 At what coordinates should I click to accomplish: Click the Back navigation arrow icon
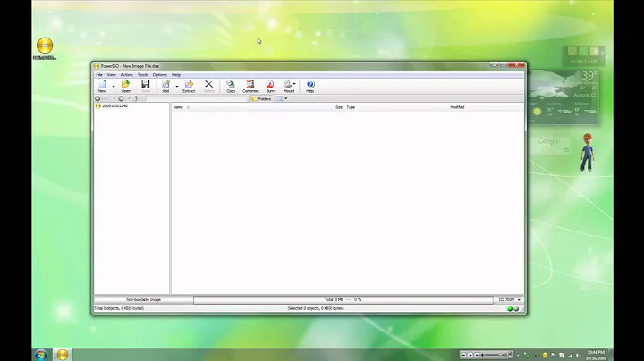pyautogui.click(x=97, y=98)
